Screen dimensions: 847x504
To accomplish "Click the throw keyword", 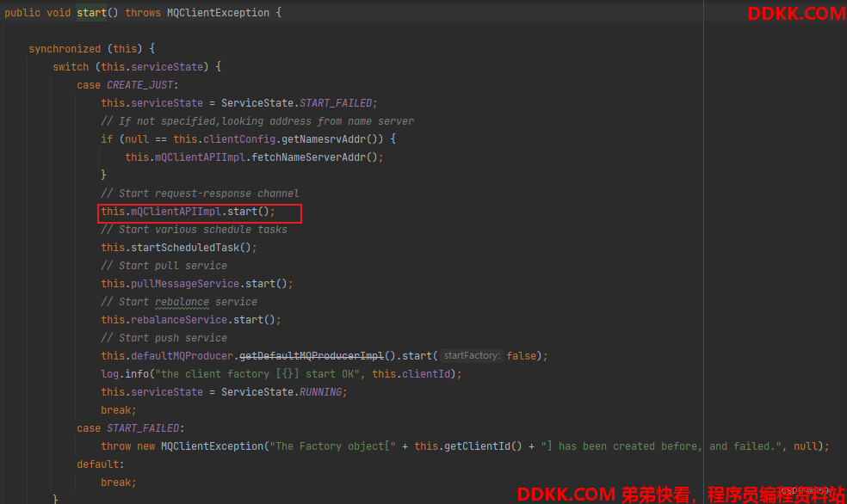I will [x=115, y=446].
